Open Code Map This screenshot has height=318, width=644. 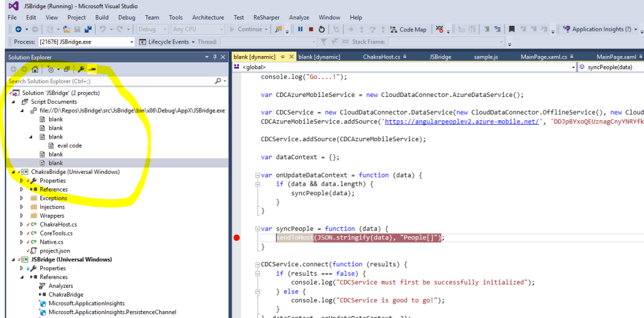[408, 29]
